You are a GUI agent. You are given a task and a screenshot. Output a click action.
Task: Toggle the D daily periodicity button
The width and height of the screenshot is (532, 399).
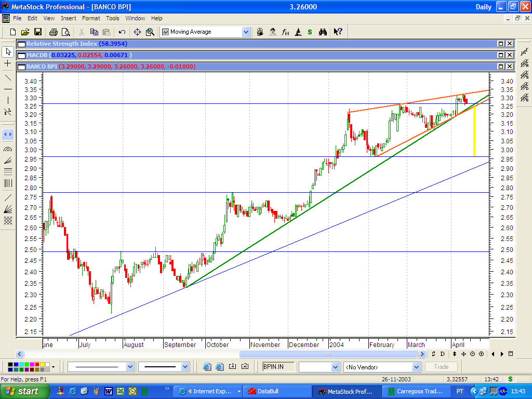(x=443, y=354)
